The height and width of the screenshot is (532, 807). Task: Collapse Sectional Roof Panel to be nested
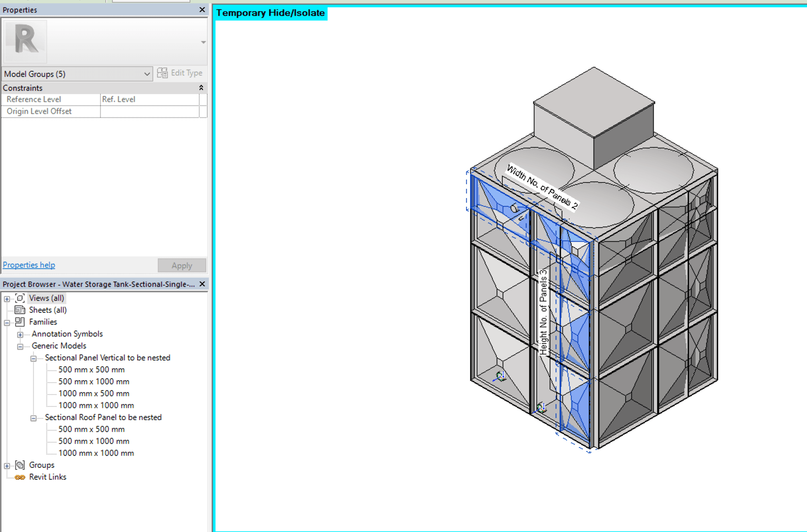[x=33, y=418]
